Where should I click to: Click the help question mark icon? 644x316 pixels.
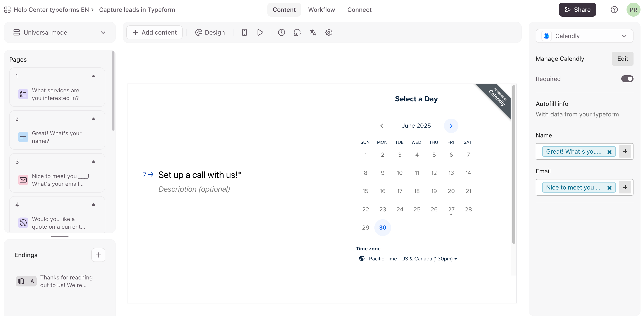(614, 9)
